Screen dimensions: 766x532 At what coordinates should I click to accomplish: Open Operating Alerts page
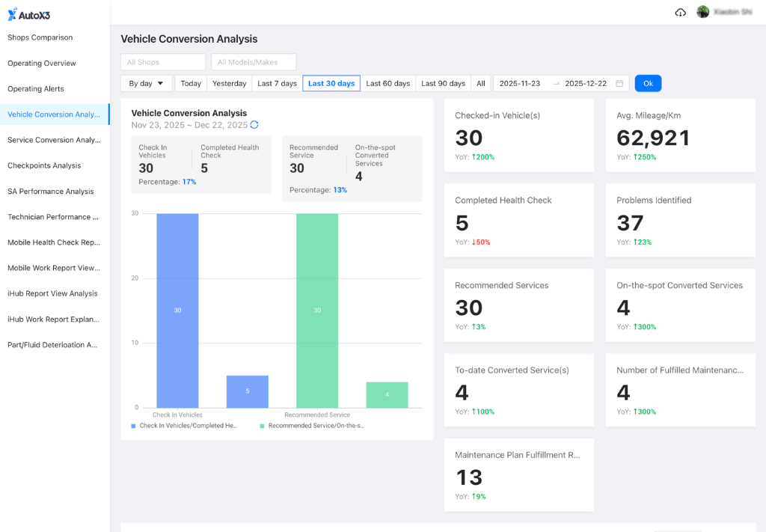click(55, 89)
